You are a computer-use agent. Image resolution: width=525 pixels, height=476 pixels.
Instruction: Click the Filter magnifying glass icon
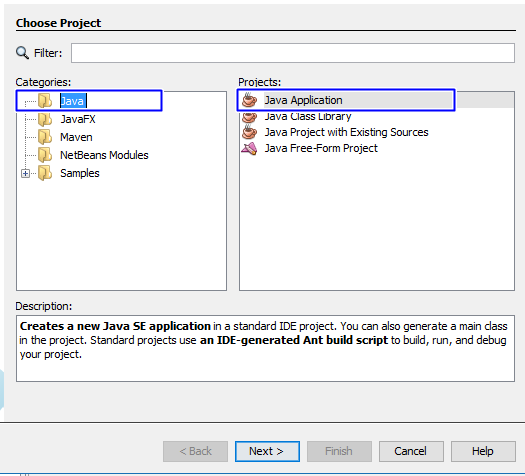coord(22,53)
